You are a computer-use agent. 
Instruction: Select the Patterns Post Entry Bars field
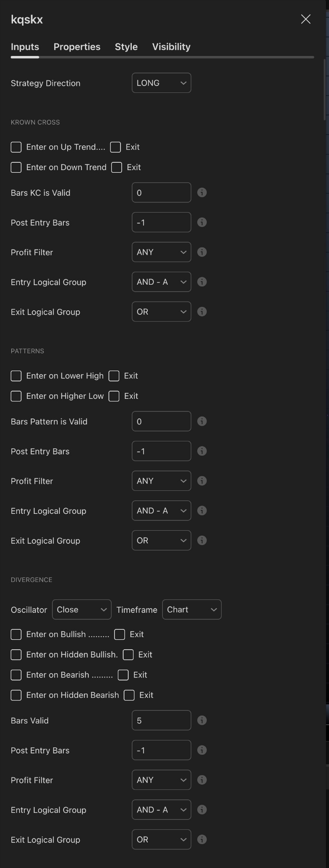[x=161, y=451]
